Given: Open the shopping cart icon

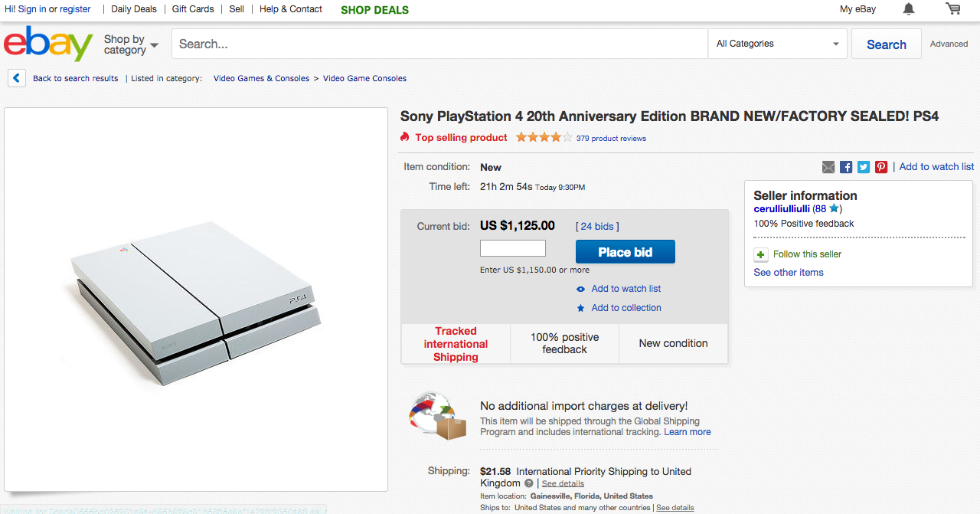Looking at the screenshot, I should [953, 9].
